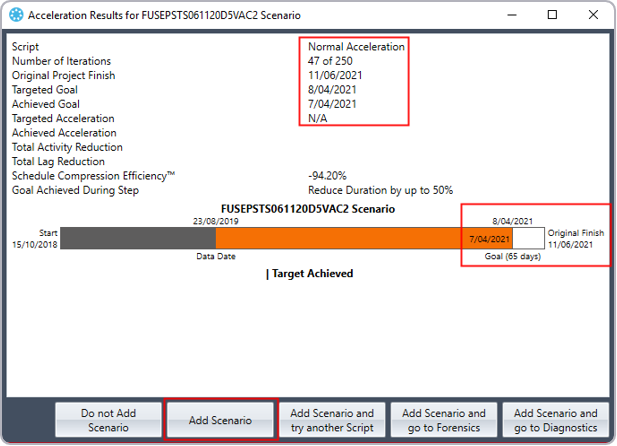
Task: Click the chart title 'FUSEPSTS061120D5VAC2 Scenario'
Action: [x=308, y=209]
